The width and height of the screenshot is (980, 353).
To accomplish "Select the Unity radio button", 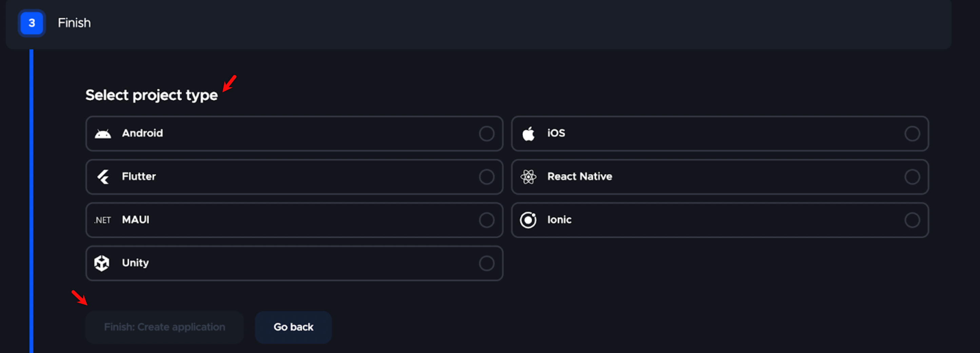I will [487, 263].
